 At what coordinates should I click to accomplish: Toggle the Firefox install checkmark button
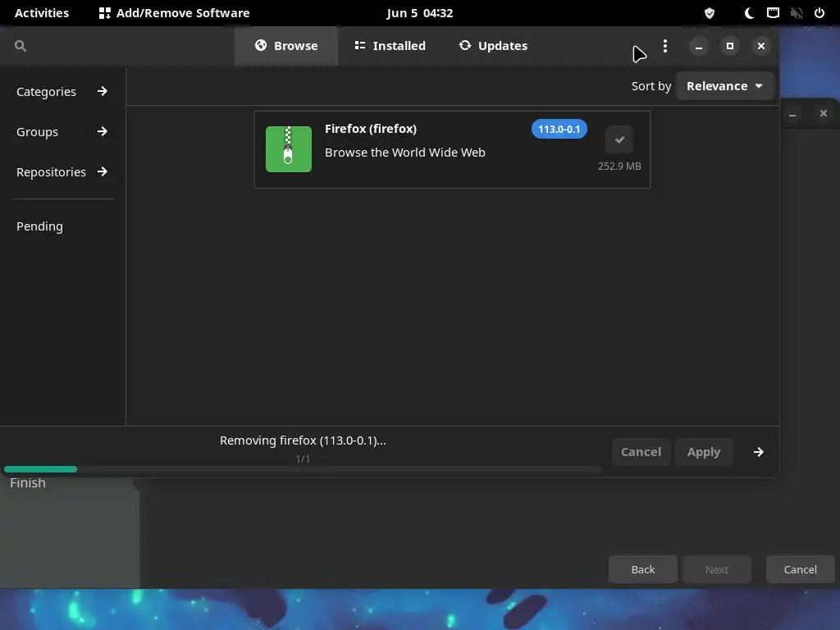619,139
